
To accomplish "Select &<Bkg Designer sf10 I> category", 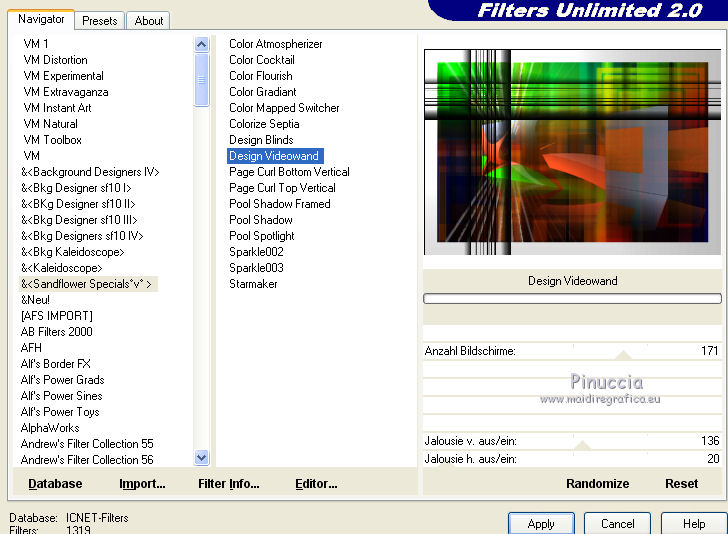I will click(76, 188).
